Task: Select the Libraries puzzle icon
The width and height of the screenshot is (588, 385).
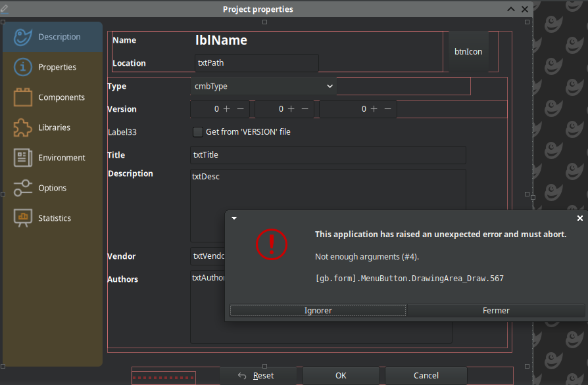Action: [23, 127]
